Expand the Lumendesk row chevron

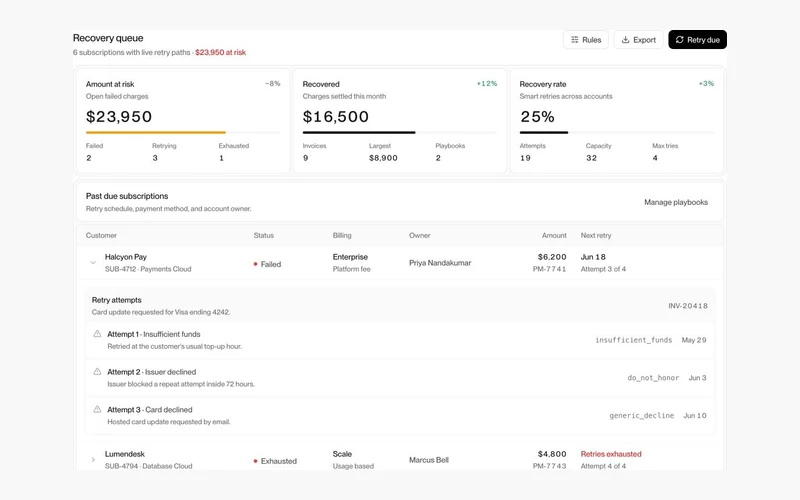[x=93, y=460]
